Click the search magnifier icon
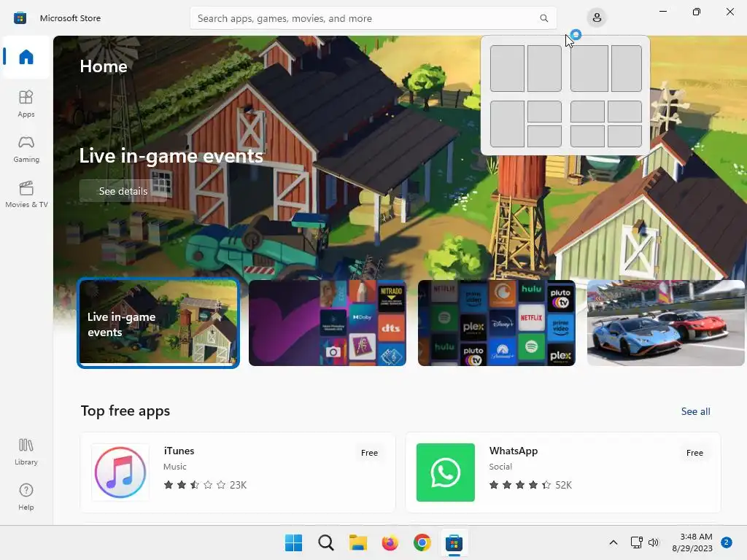Viewport: 747px width, 560px height. coord(543,18)
